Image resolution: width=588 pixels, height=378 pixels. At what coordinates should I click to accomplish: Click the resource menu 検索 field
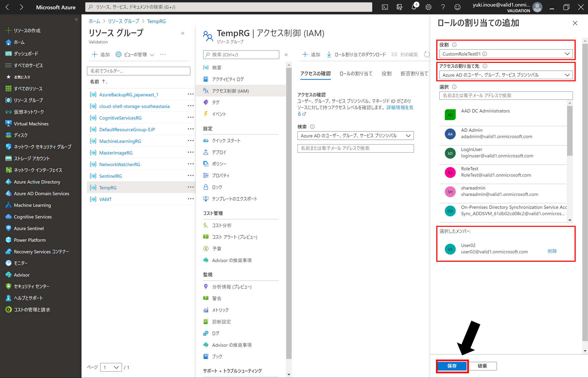tap(241, 54)
